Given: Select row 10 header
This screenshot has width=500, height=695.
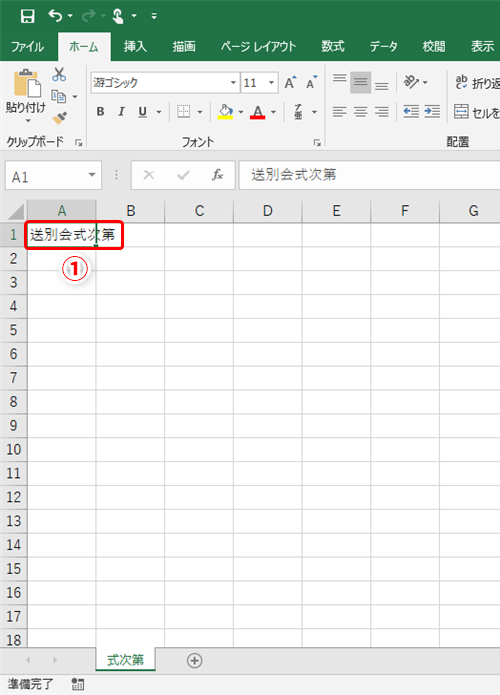Looking at the screenshot, I should pyautogui.click(x=13, y=449).
